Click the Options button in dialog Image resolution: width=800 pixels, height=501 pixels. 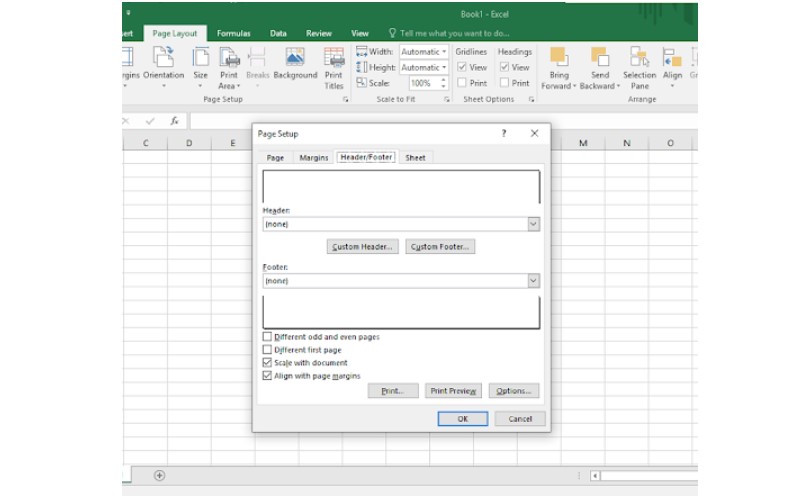coord(514,391)
